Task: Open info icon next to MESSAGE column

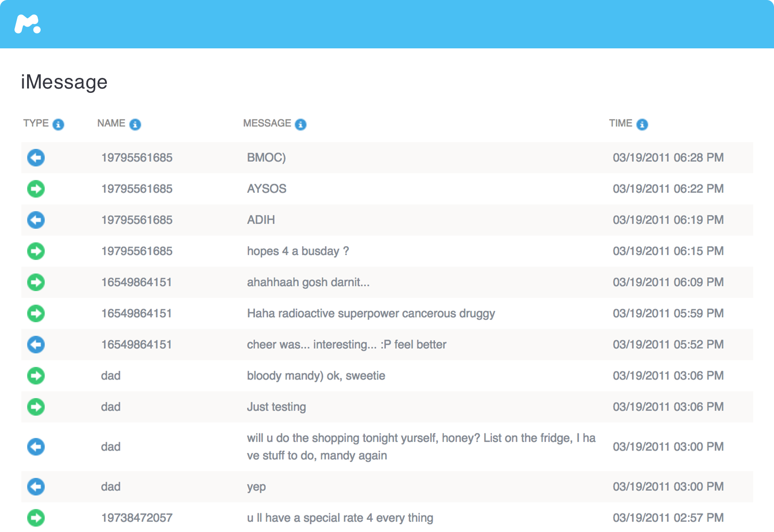Action: pos(300,124)
